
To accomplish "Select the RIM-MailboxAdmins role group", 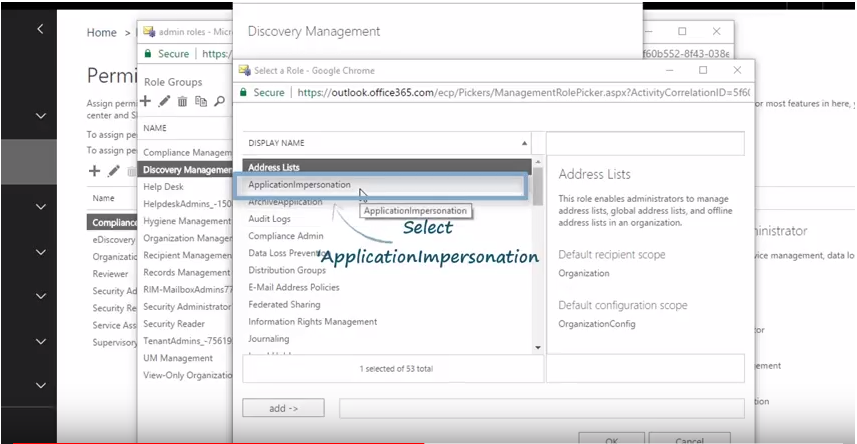I will (x=186, y=290).
